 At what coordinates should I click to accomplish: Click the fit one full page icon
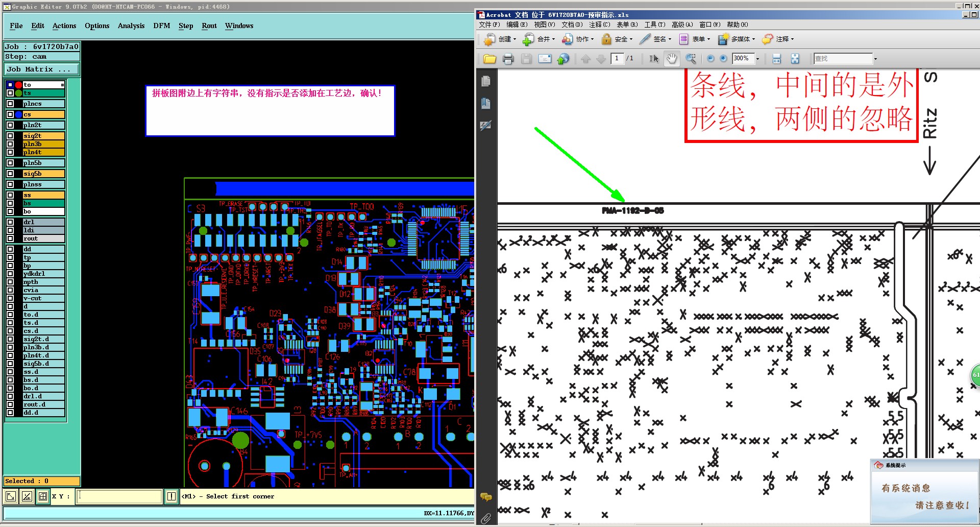[795, 59]
